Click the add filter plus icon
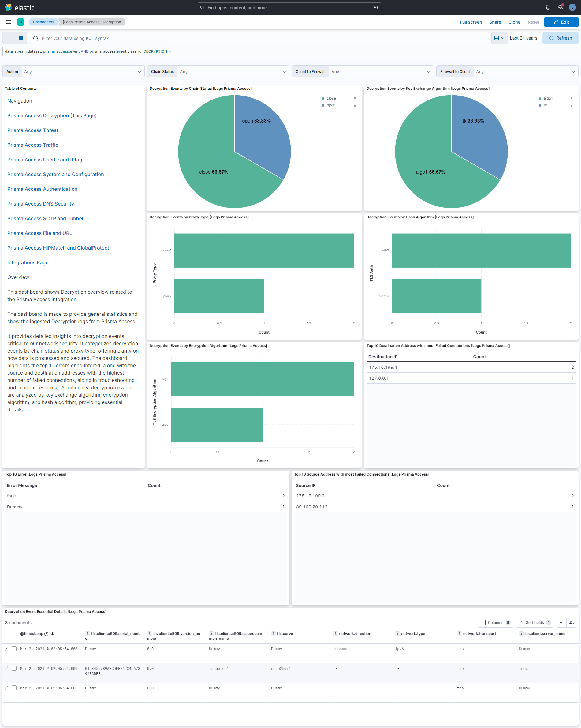 (x=21, y=38)
